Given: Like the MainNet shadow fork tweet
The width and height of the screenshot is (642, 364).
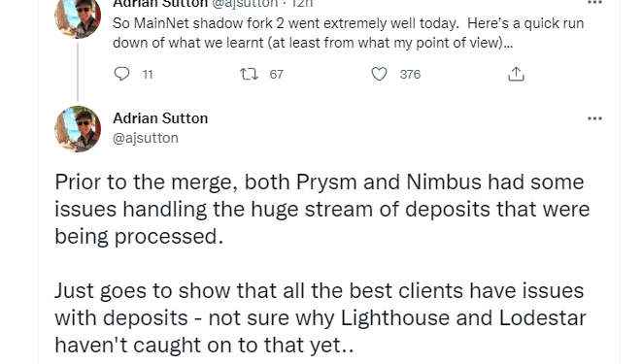Looking at the screenshot, I should (x=379, y=74).
